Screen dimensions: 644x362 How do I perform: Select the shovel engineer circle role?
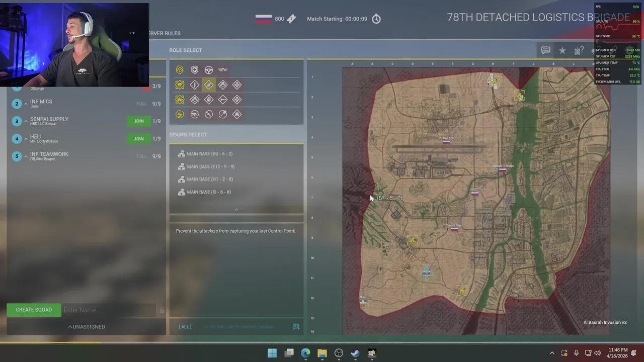(x=223, y=114)
